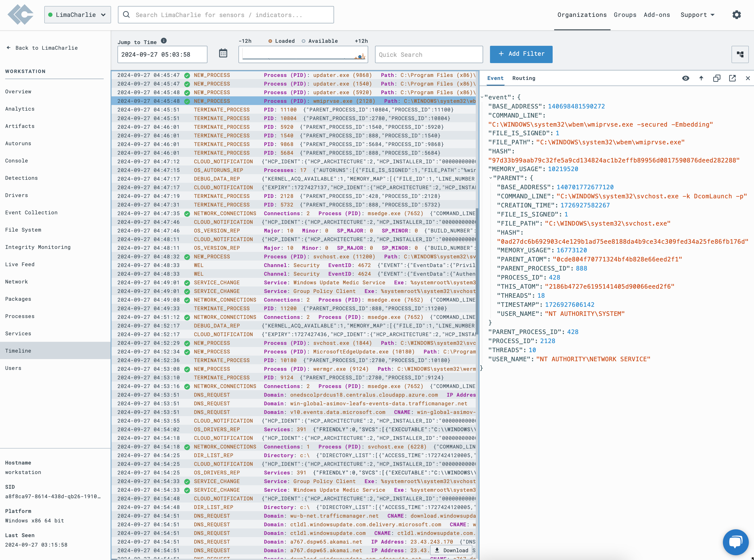Switch to the Routing tab
754x560 pixels.
tap(523, 78)
